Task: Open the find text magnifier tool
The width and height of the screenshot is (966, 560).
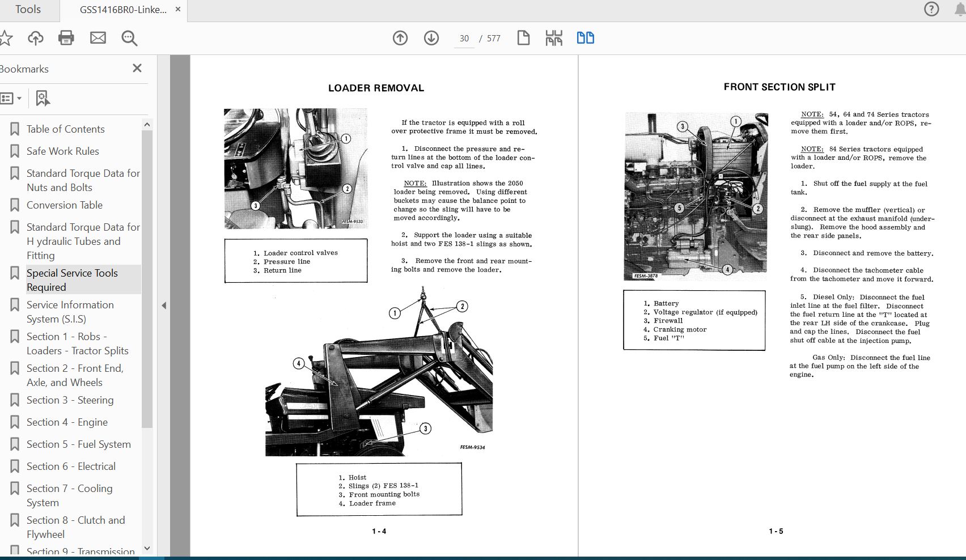Action: (x=129, y=38)
